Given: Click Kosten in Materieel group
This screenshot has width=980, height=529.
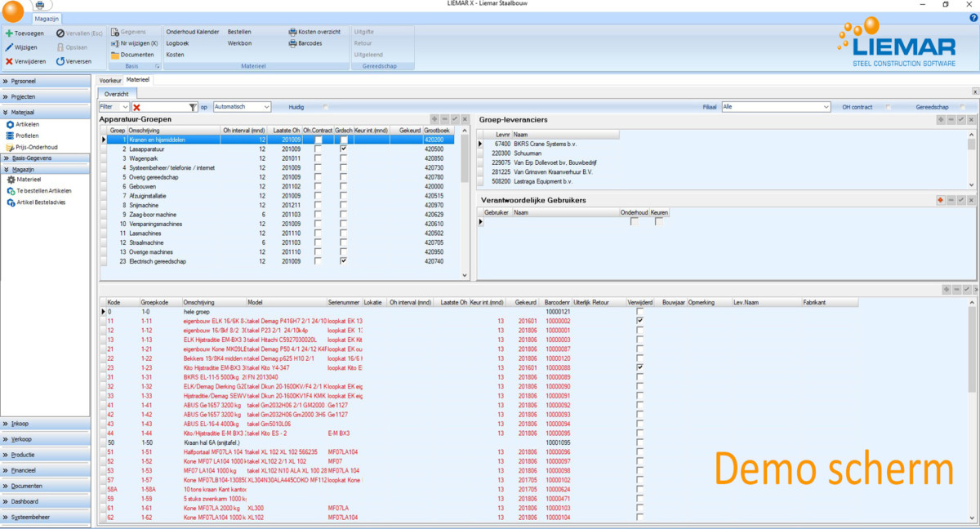Looking at the screenshot, I should tap(175, 55).
